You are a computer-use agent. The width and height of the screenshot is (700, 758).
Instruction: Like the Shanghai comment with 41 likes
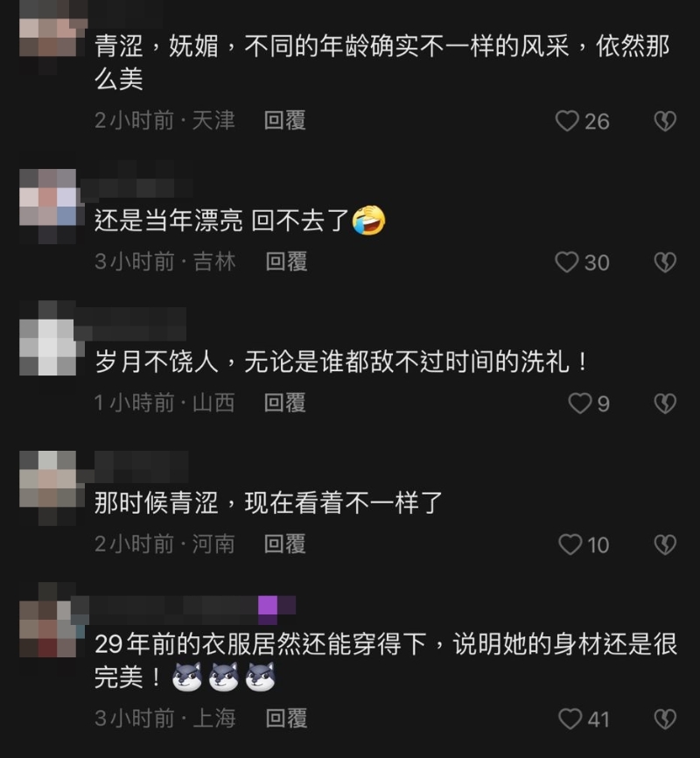pos(570,719)
